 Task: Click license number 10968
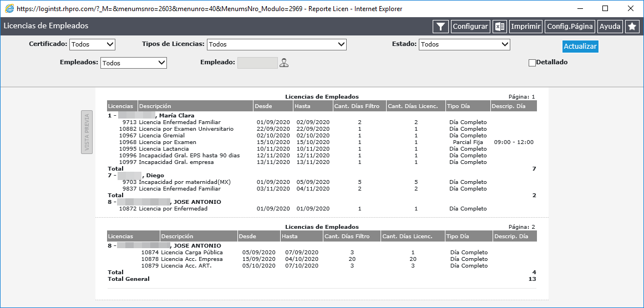[x=128, y=142]
